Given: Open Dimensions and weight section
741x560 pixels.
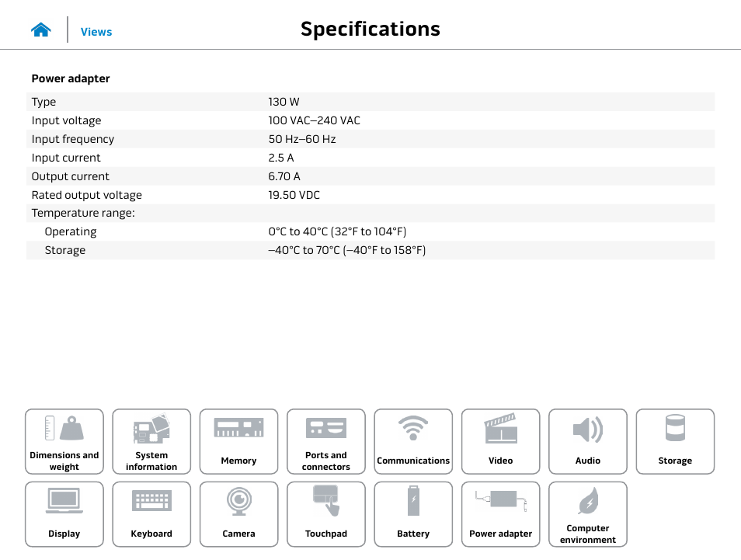Looking at the screenshot, I should 64,441.
